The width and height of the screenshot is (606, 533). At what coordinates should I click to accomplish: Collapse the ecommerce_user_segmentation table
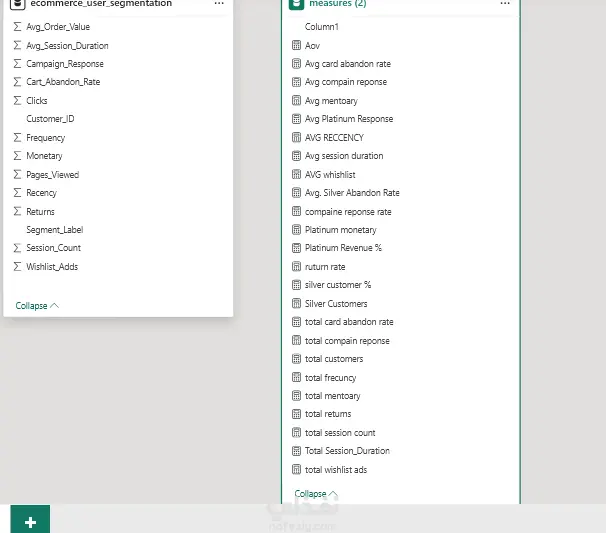pos(37,306)
